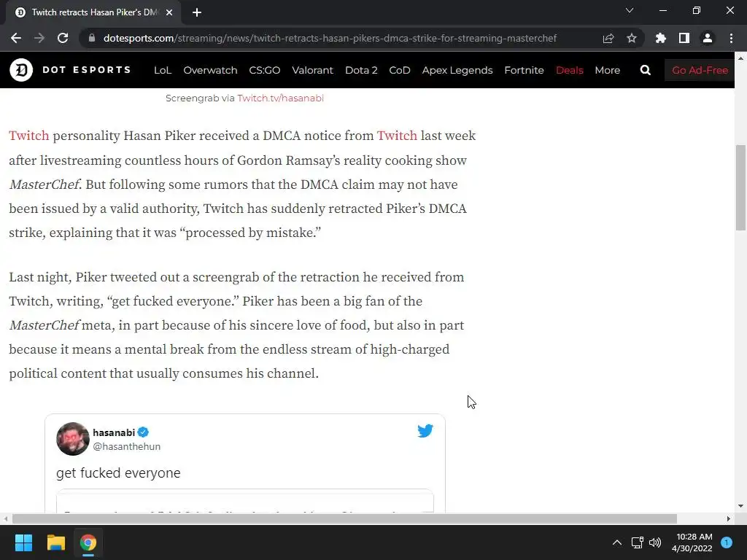The image size is (747, 560).
Task: Open the site search magnifier
Action: tap(646, 71)
